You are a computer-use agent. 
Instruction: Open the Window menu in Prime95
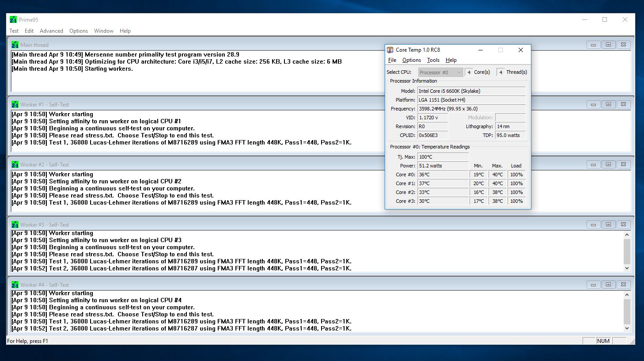[x=104, y=31]
